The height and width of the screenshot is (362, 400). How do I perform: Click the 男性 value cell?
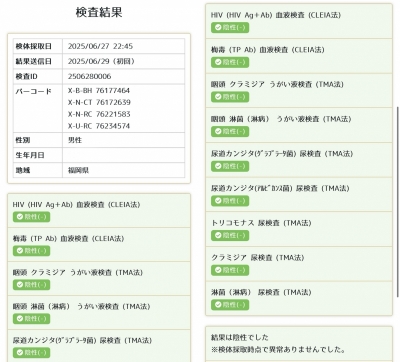[x=124, y=140]
